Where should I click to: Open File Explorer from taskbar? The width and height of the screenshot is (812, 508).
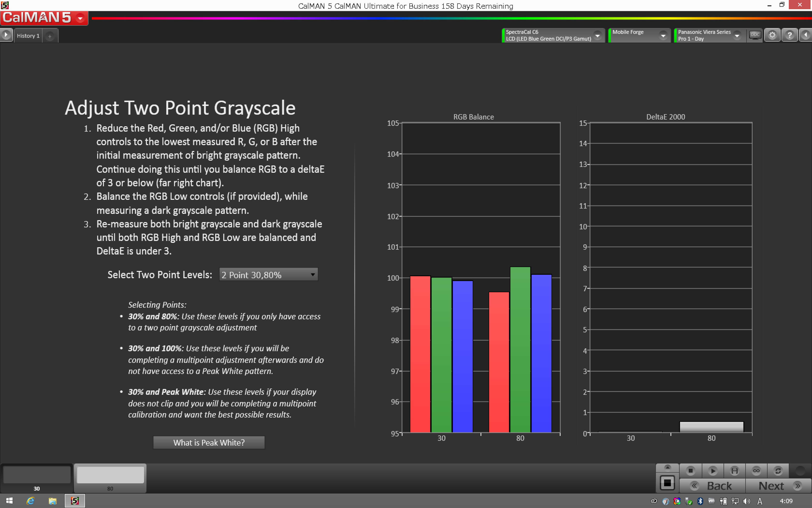(52, 501)
